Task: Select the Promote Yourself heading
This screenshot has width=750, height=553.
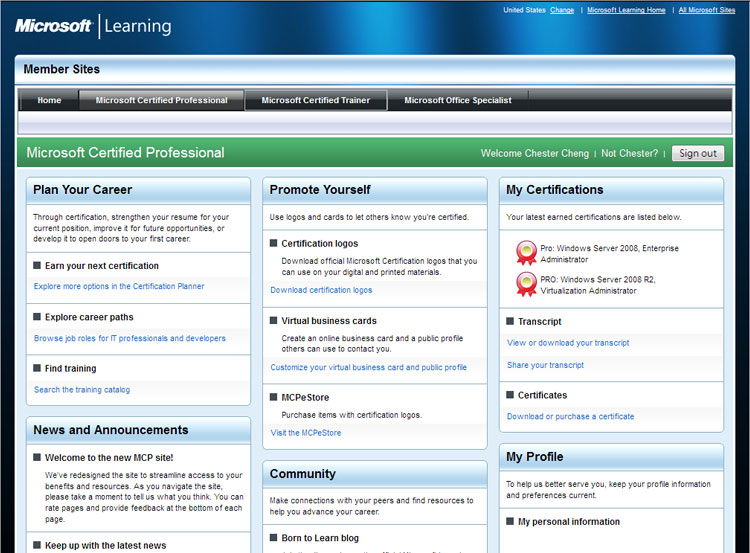Action: coord(320,190)
